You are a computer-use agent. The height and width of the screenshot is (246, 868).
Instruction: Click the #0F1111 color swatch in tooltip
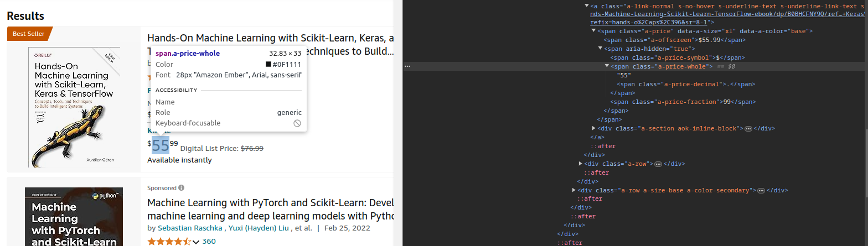click(268, 65)
